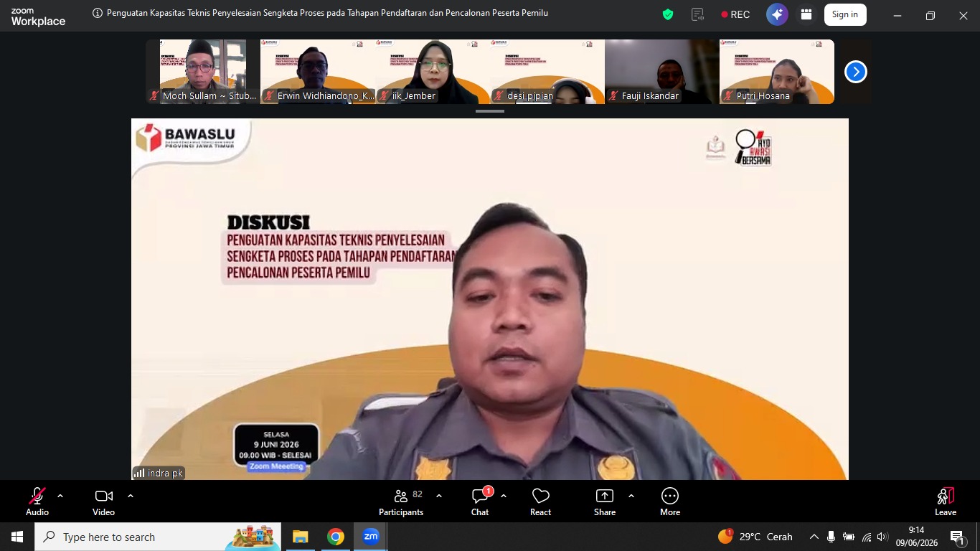Select Putri Hosana video thumbnail
Screen dimensions: 980x551
pyautogui.click(x=777, y=72)
